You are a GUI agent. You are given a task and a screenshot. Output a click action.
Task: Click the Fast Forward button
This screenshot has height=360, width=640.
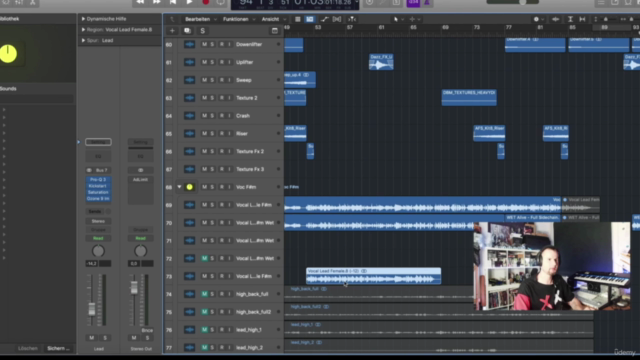(x=156, y=2)
